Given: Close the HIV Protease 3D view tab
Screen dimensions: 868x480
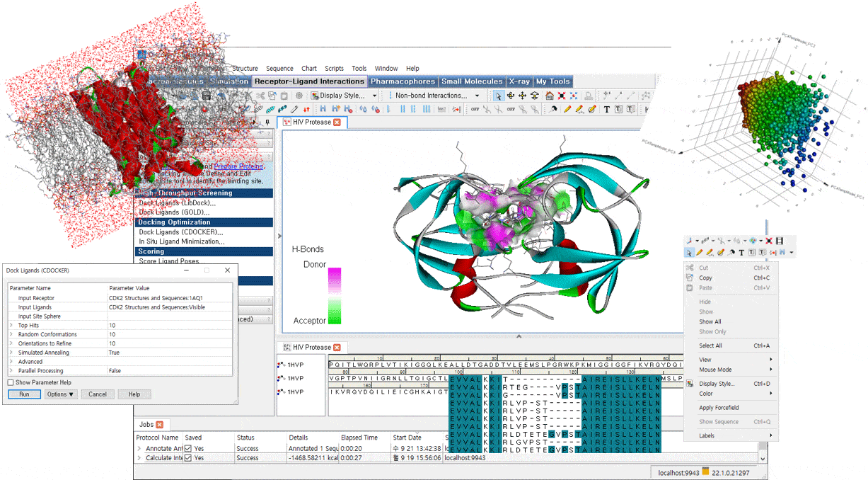Looking at the screenshot, I should click(337, 122).
